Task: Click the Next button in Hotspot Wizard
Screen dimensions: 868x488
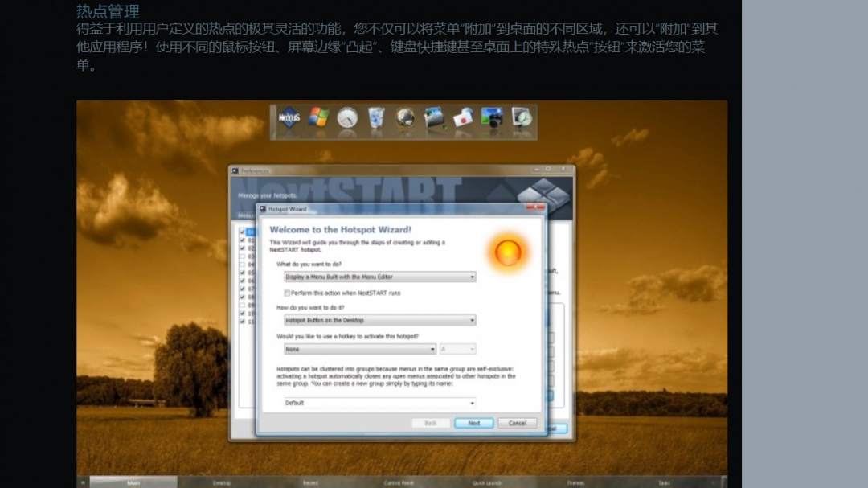Action: tap(473, 423)
